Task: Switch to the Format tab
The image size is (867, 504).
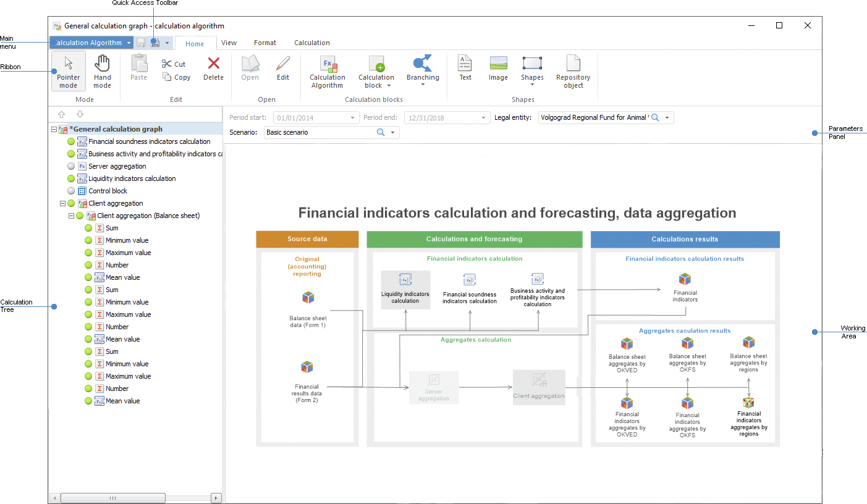Action: pyautogui.click(x=265, y=43)
